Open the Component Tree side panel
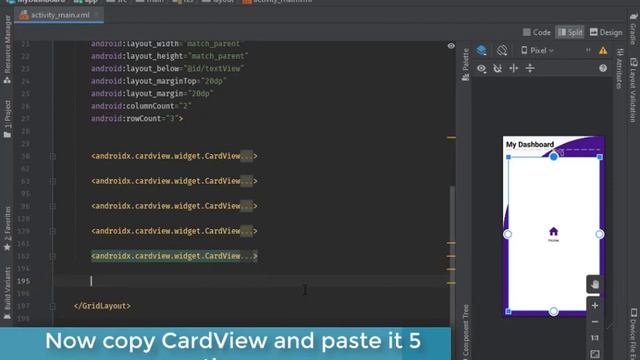 coord(465,331)
